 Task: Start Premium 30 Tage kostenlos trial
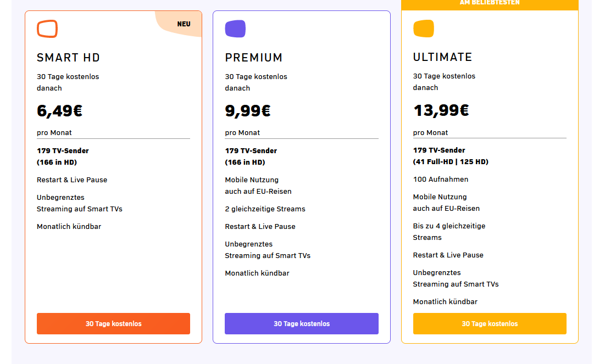[302, 323]
